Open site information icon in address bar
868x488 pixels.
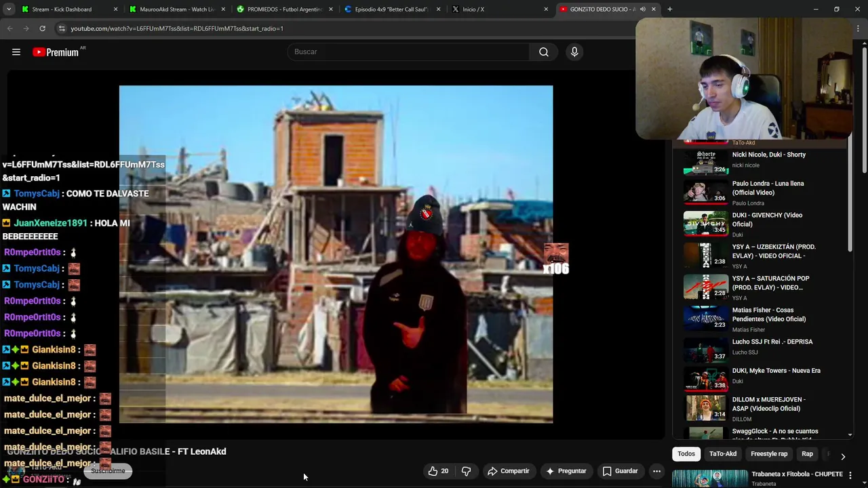pyautogui.click(x=62, y=28)
